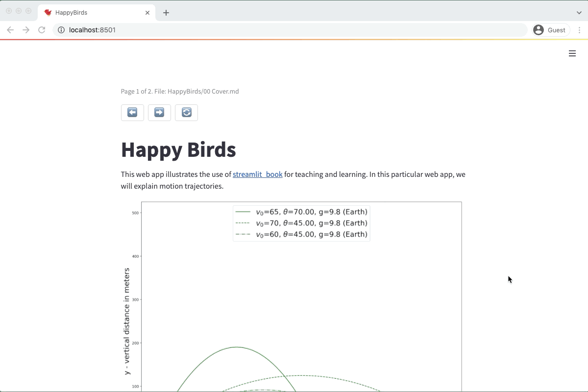Reload the page with browser refresh icon

pos(42,30)
